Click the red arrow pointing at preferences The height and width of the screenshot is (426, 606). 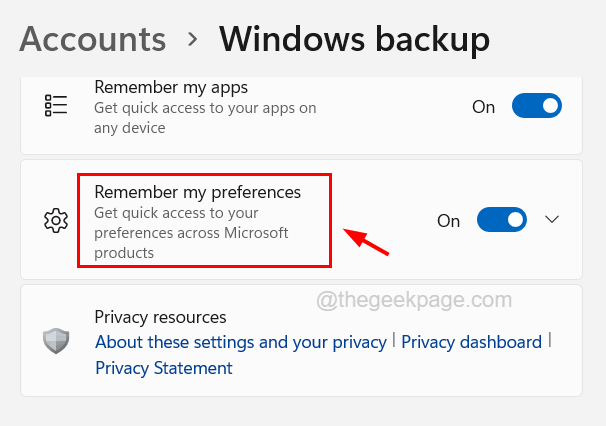coord(366,241)
